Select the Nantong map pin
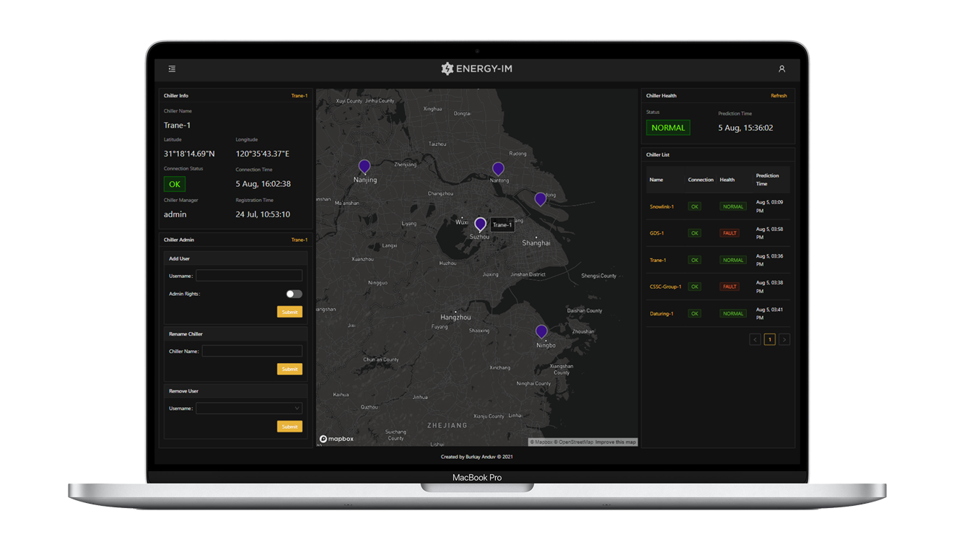 point(498,169)
